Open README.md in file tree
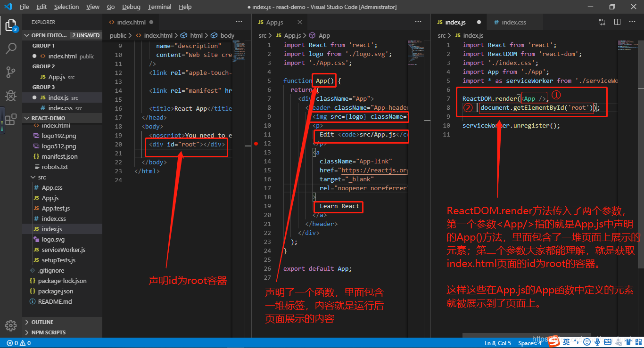Image resolution: width=644 pixels, height=348 pixels. tap(62, 301)
